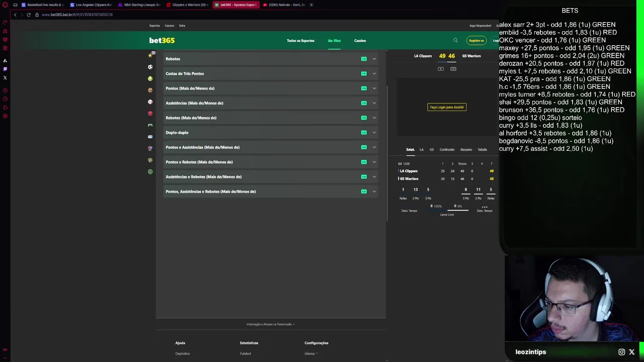This screenshot has height=362, width=644.
Task: Open Esportes link in top bar
Action: 154,26
